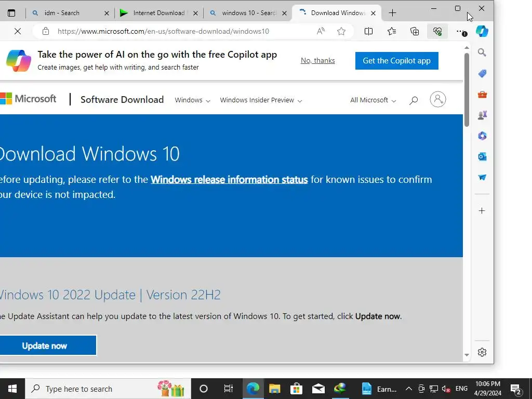Click the Update now button
The height and width of the screenshot is (399, 532).
pos(48,345)
